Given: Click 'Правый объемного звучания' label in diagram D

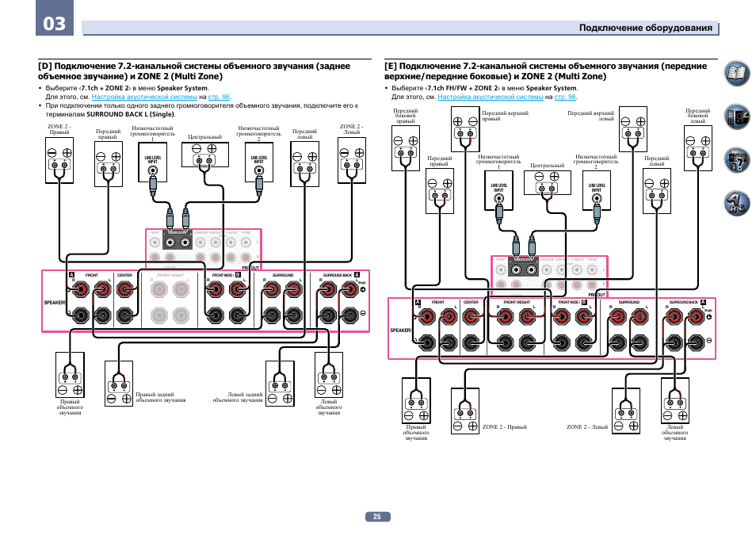Looking at the screenshot, I should point(71,407).
